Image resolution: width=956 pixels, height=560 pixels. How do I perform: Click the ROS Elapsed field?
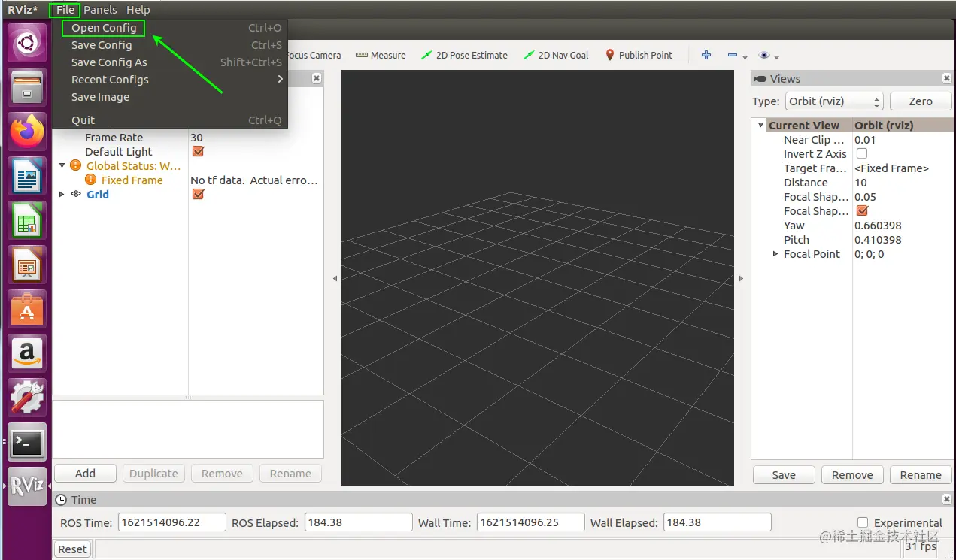pos(358,522)
